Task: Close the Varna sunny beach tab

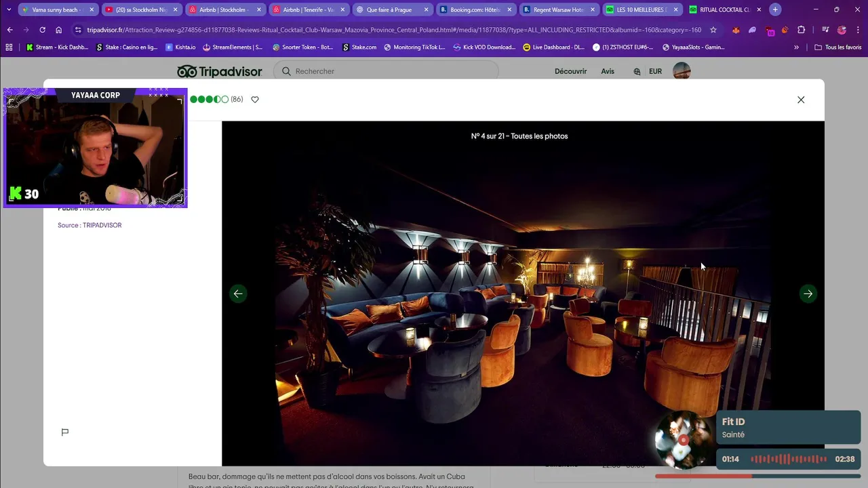Action: (92, 9)
